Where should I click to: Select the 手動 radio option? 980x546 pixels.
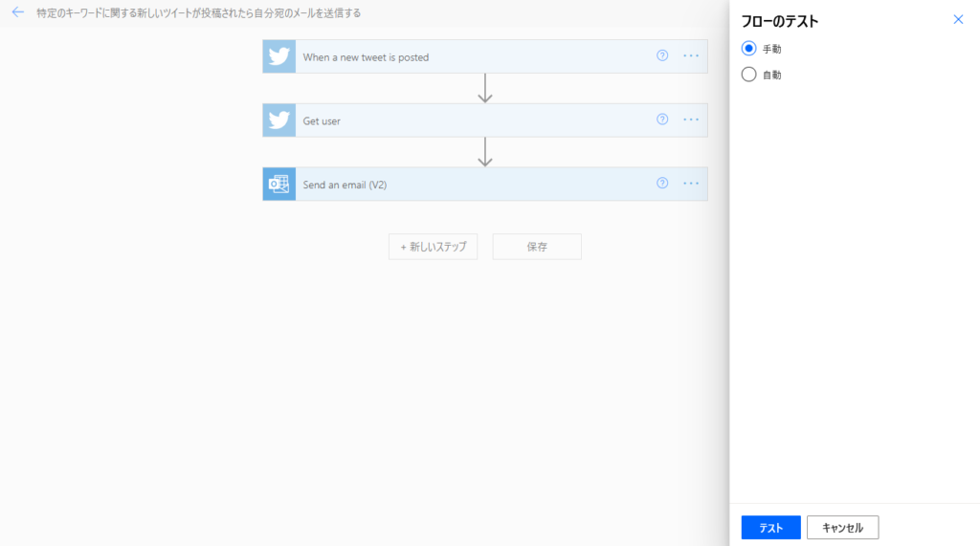748,49
